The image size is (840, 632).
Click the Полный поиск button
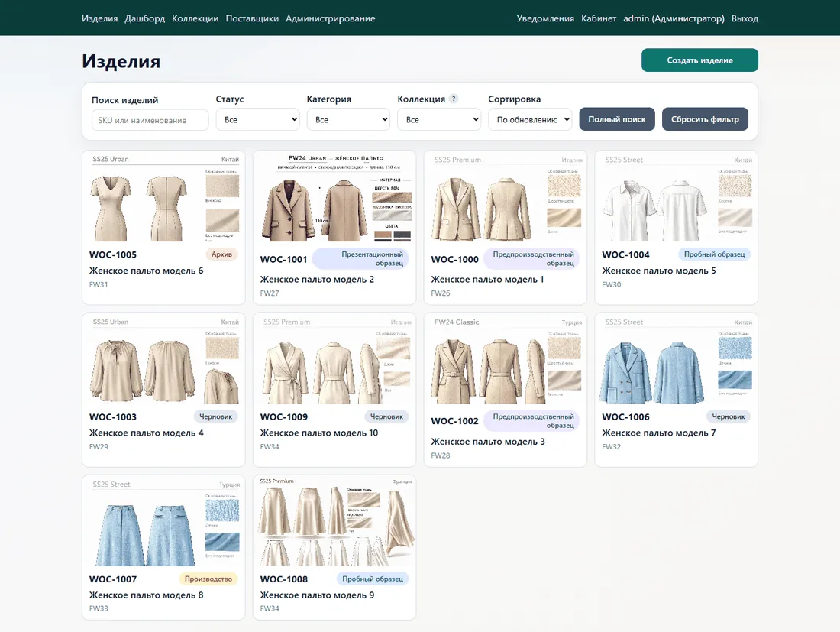point(616,119)
